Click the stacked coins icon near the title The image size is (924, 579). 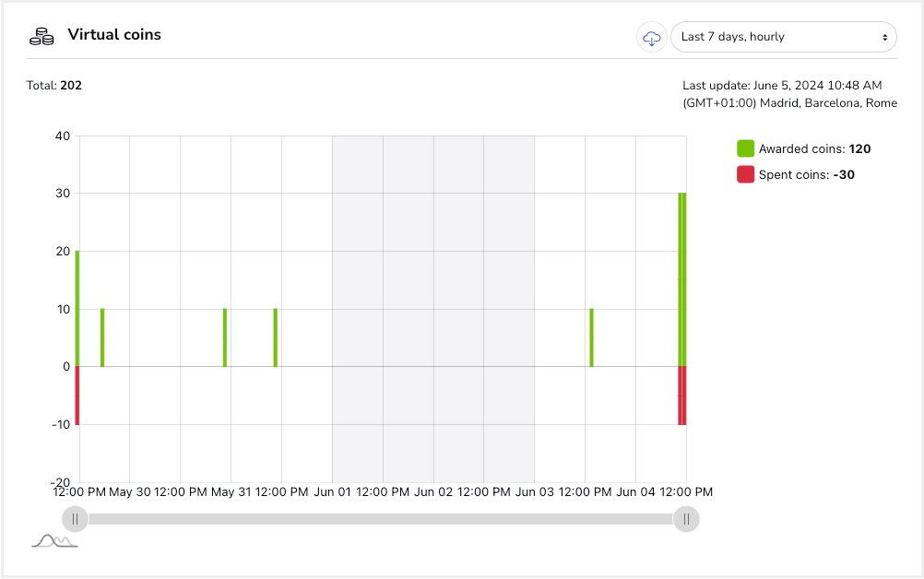[x=41, y=36]
